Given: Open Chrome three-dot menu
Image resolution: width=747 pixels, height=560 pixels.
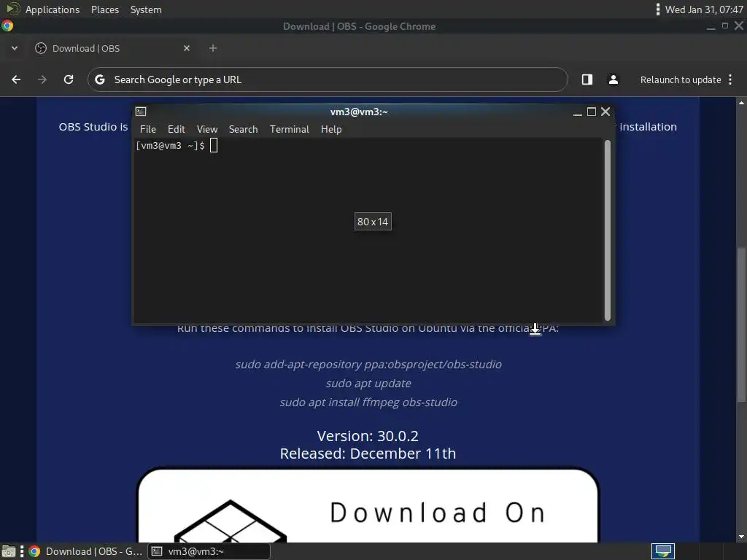Looking at the screenshot, I should pos(730,79).
